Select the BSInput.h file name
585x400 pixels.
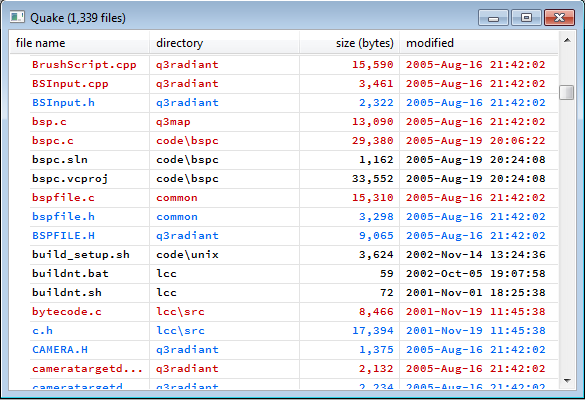(63, 103)
